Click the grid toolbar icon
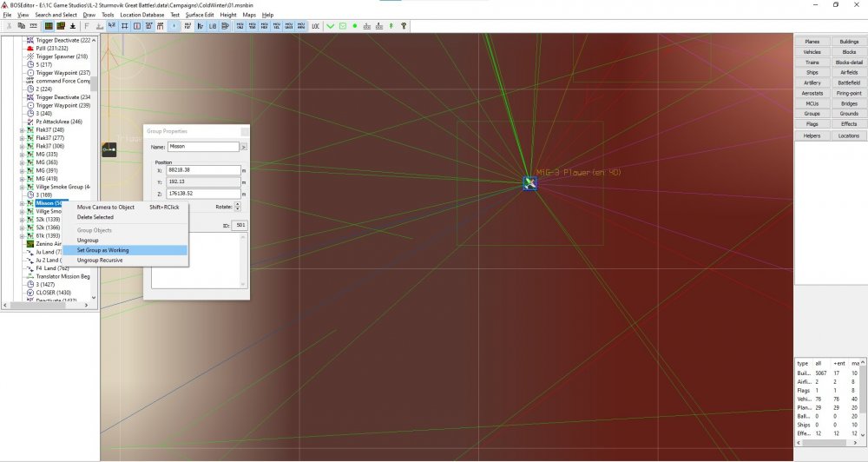Screen dimensions: 868x462 [x=125, y=26]
